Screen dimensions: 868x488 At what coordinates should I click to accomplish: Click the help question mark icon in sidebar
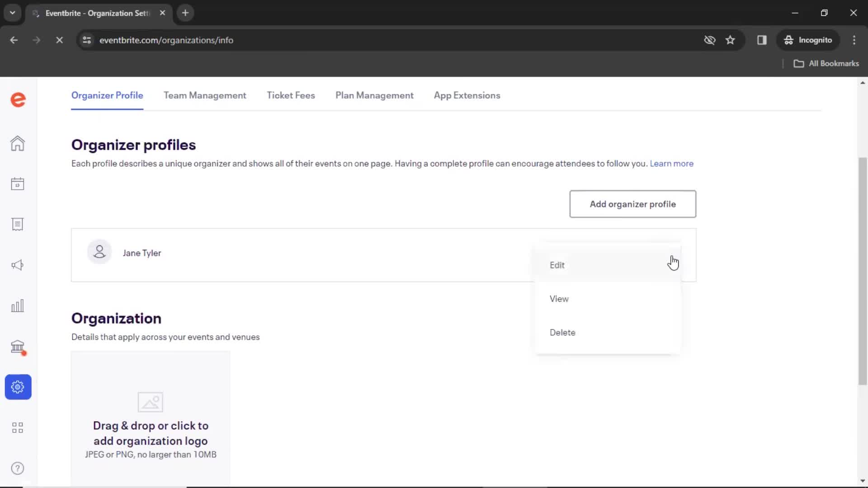18,468
